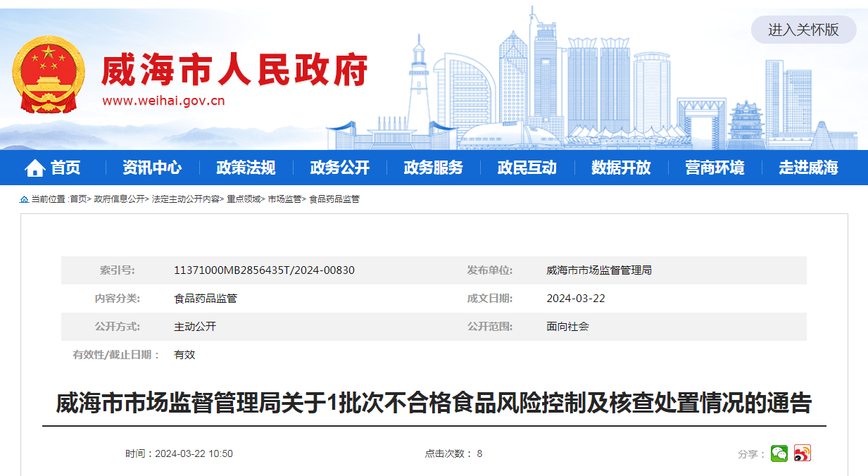The image size is (868, 476).
Task: Click the small home icon in breadcrumb
Action: point(24,199)
